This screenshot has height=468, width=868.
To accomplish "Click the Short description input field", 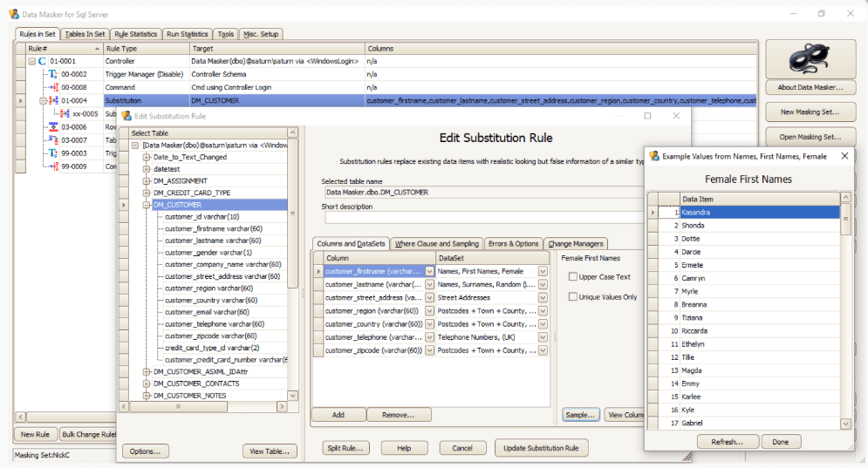I will (485, 218).
